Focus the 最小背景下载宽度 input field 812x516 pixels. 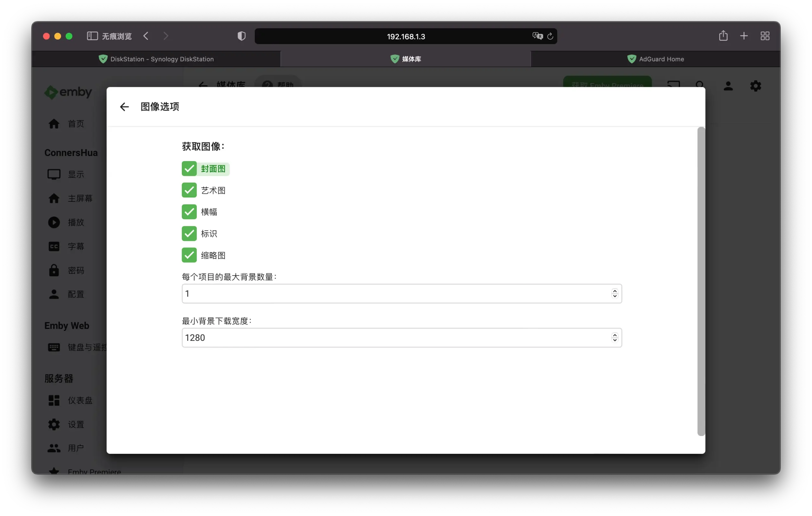tap(402, 338)
